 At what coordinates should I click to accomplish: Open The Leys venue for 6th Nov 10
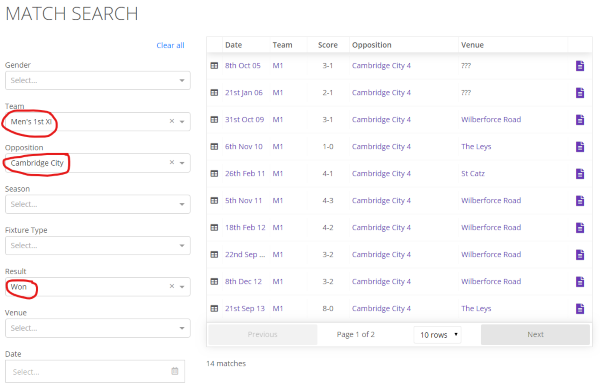click(476, 146)
